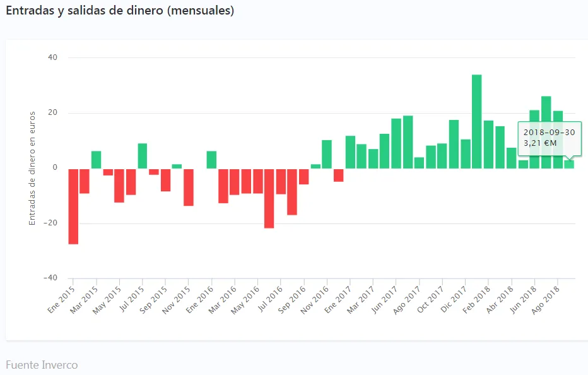Screen dimensions: 588x375
Task: Click the green bar above Ene 2016
Action: point(211,160)
